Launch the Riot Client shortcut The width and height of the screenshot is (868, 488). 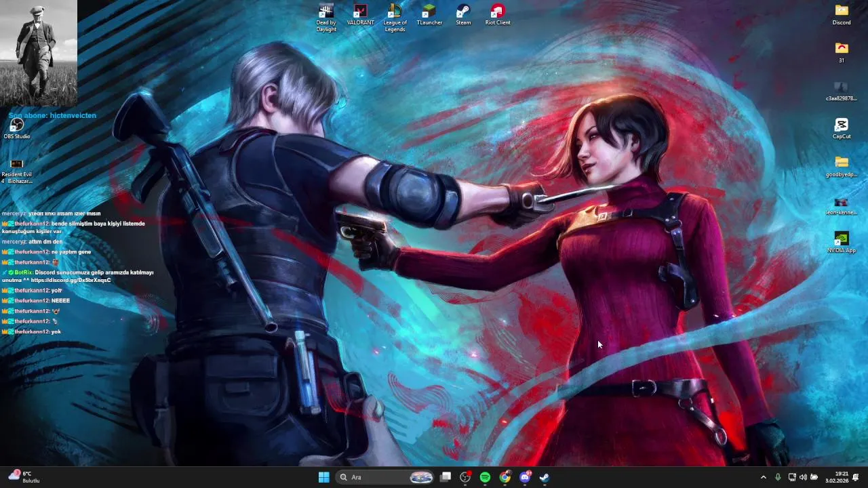click(x=498, y=15)
